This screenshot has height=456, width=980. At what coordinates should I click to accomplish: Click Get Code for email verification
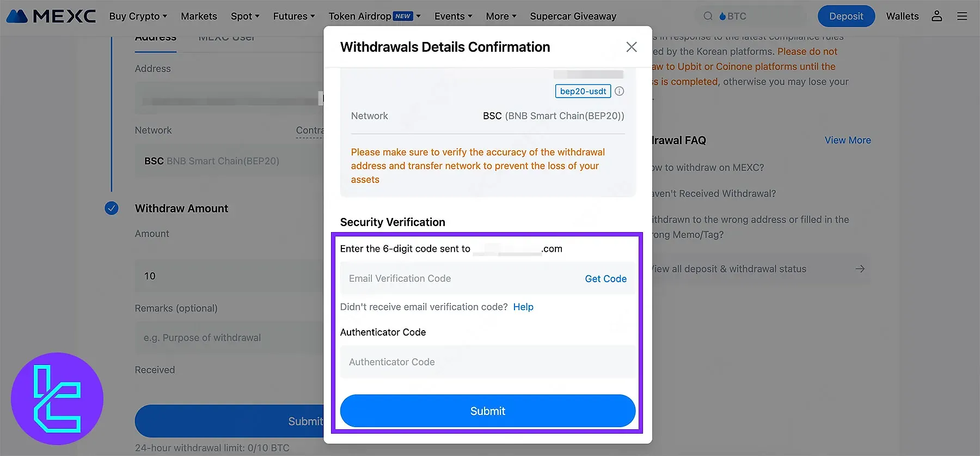tap(605, 279)
